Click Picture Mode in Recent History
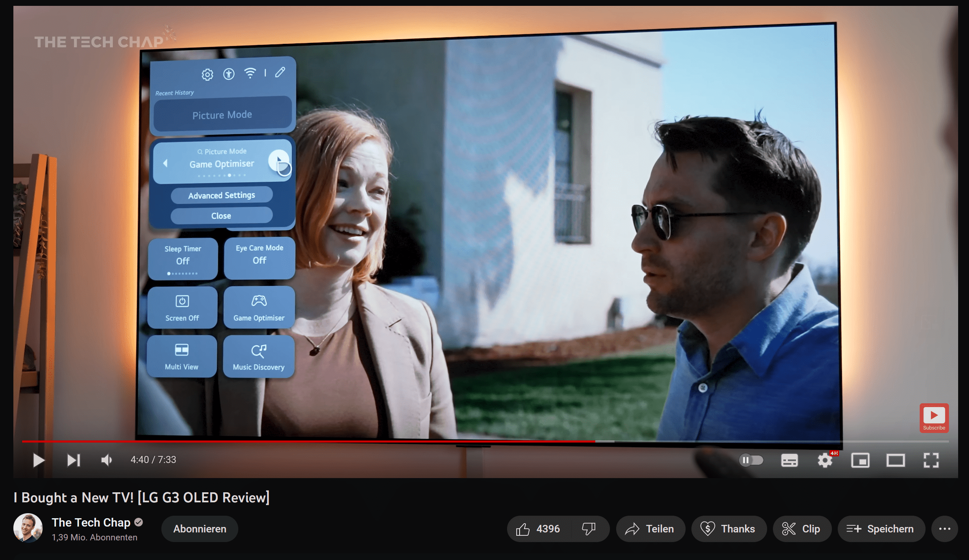969x560 pixels. (222, 115)
